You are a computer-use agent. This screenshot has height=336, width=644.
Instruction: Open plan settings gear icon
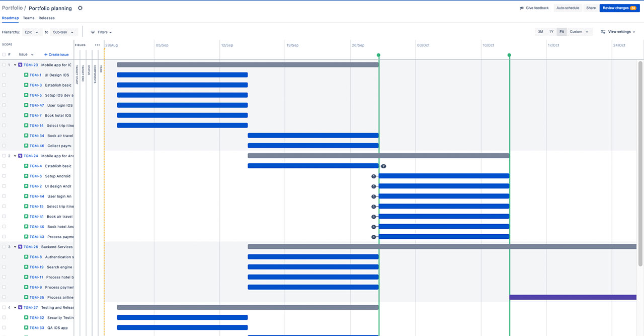80,8
